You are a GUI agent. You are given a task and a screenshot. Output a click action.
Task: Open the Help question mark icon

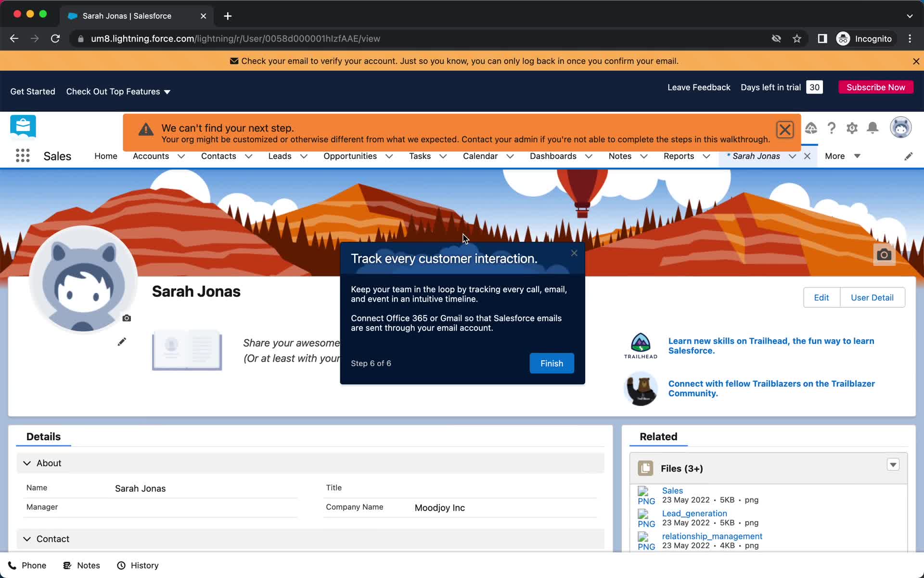(x=832, y=128)
